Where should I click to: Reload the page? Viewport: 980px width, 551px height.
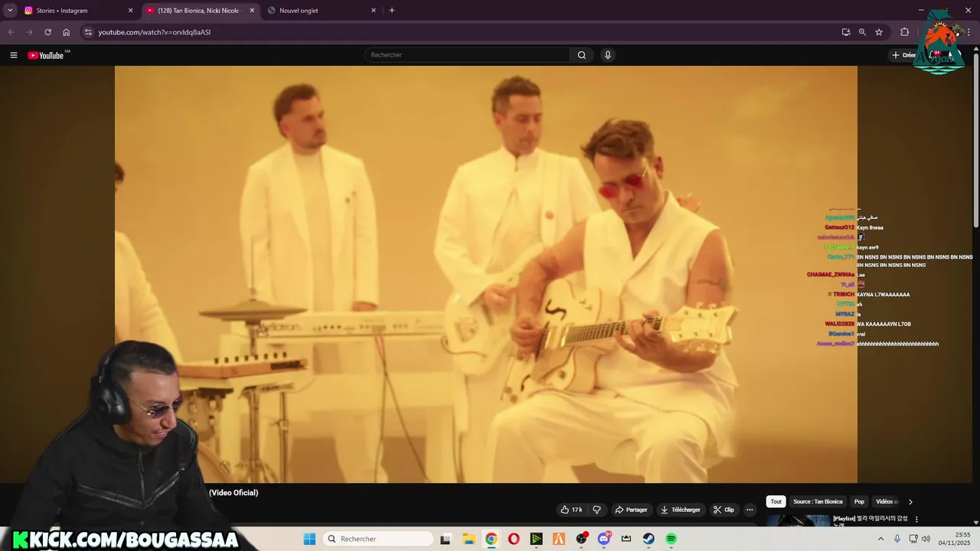[47, 32]
